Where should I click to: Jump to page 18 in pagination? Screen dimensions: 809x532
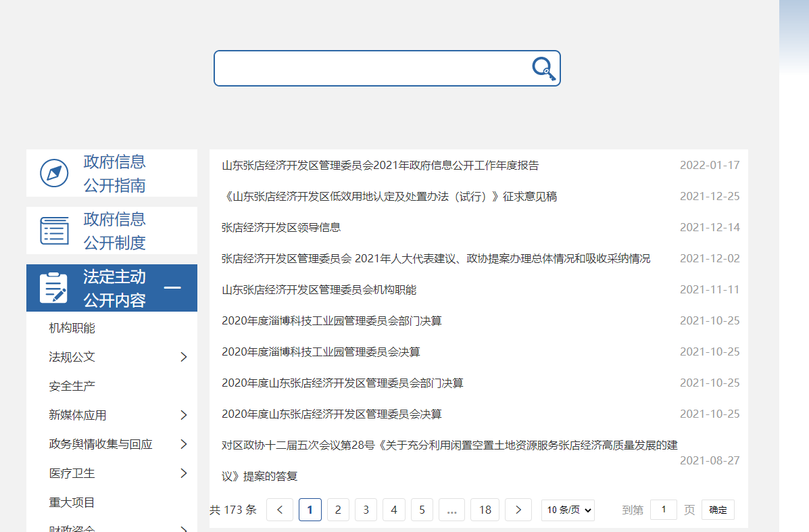485,510
